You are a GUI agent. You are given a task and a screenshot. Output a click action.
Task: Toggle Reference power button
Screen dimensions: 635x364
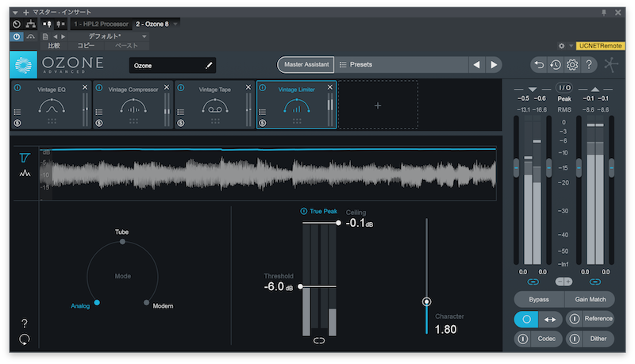point(574,319)
